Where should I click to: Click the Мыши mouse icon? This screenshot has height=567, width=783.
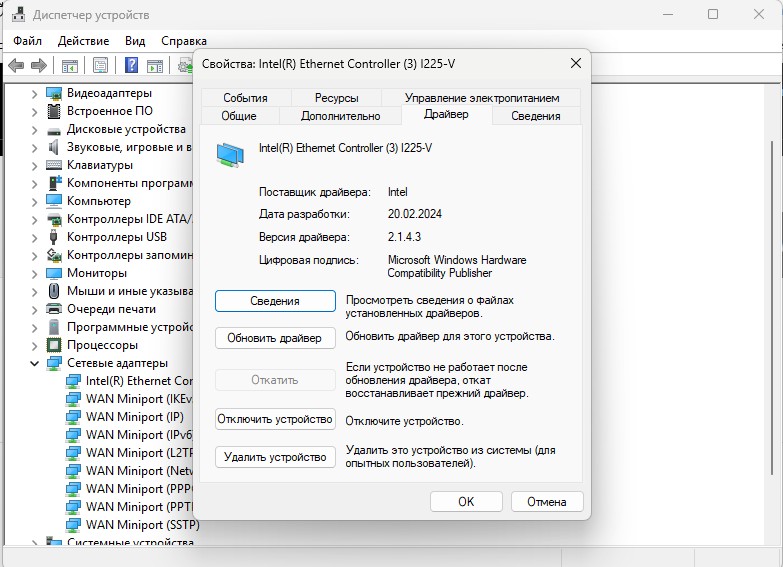point(54,291)
